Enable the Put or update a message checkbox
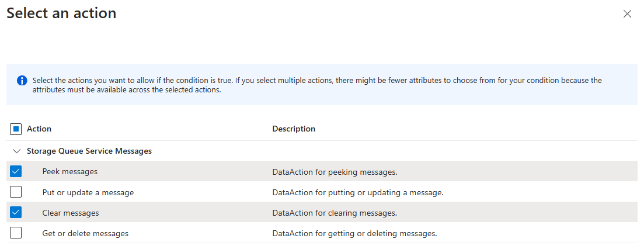This screenshot has height=249, width=644. (x=16, y=192)
